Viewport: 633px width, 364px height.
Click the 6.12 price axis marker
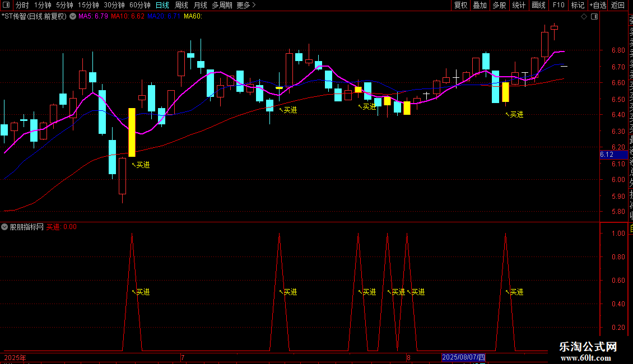pyautogui.click(x=613, y=155)
